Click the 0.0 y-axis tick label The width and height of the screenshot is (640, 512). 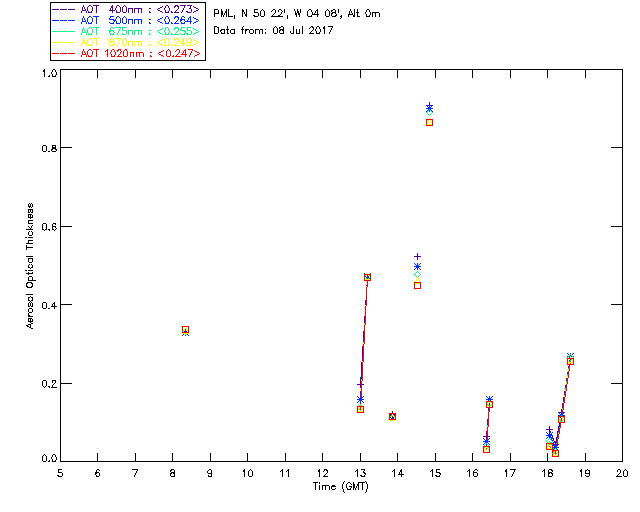pos(49,459)
